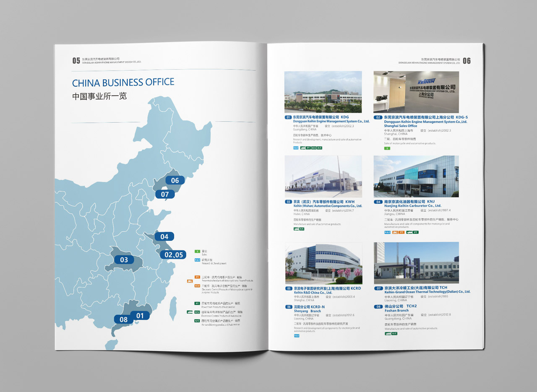Click Keihin R&D China Co. title
The width and height of the screenshot is (537, 392).
(313, 293)
